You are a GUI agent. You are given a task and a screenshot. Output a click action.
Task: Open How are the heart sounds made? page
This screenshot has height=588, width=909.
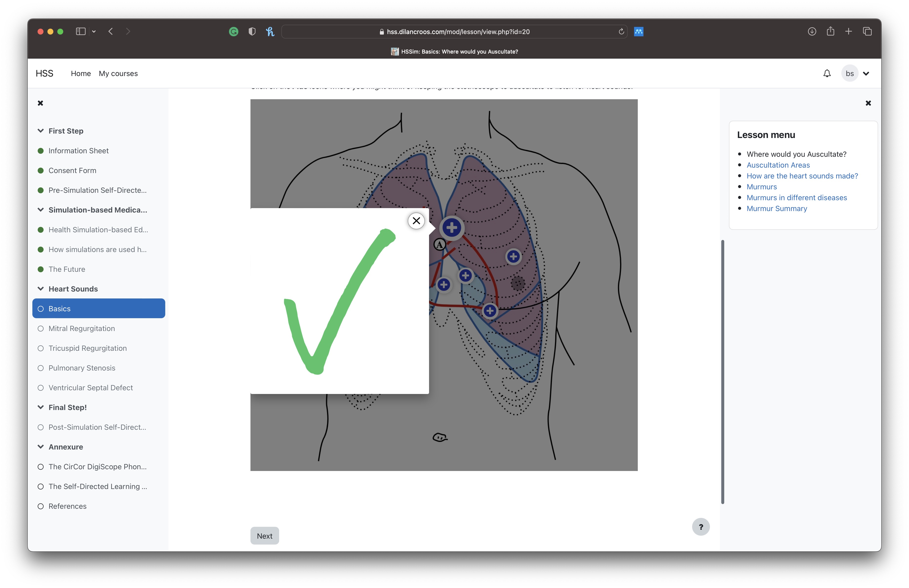coord(802,176)
